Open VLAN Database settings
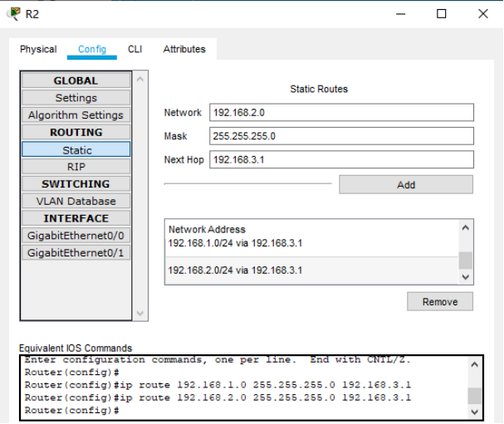Screen dimensions: 504x424 [x=76, y=201]
